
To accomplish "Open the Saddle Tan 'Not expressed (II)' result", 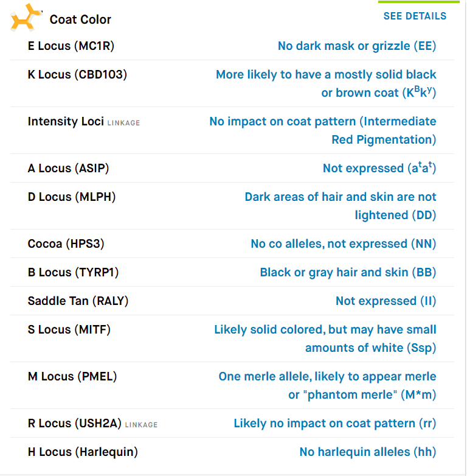I will [x=386, y=301].
